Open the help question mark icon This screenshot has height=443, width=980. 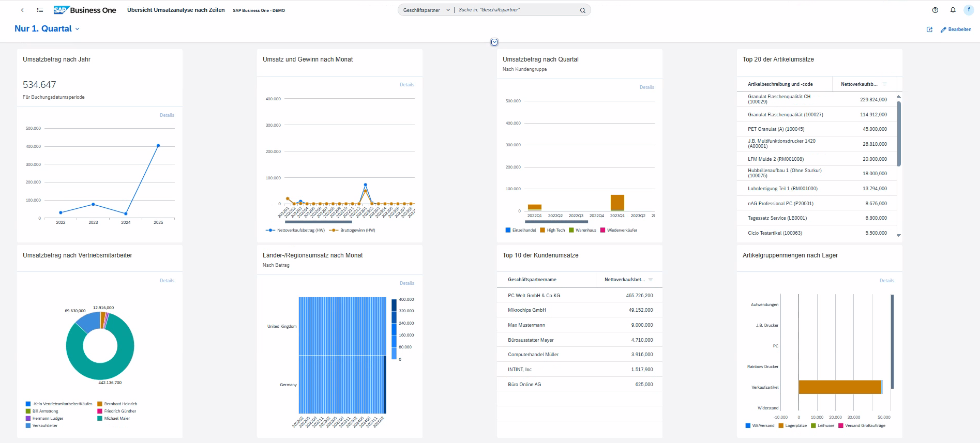(x=935, y=10)
